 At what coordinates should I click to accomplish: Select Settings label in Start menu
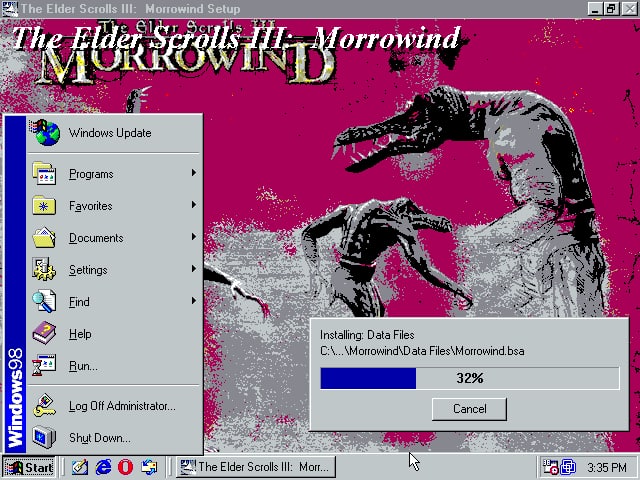88,270
